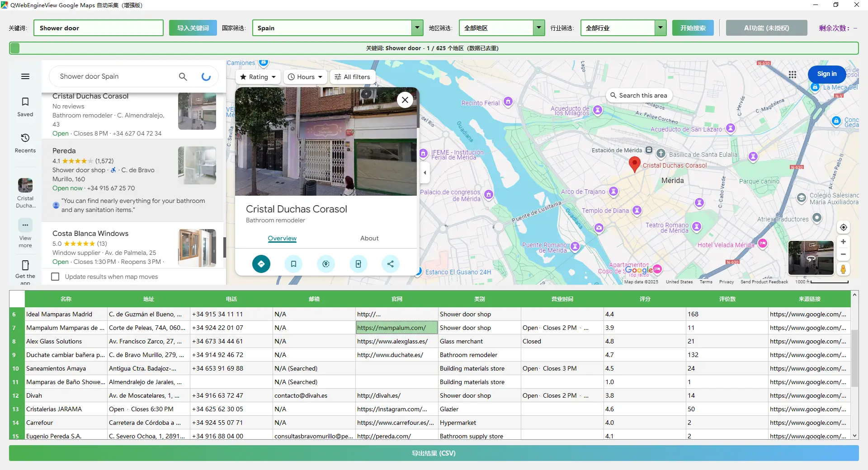Click the Street View pegman icon
Viewport: 868px width, 470px height.
click(843, 269)
